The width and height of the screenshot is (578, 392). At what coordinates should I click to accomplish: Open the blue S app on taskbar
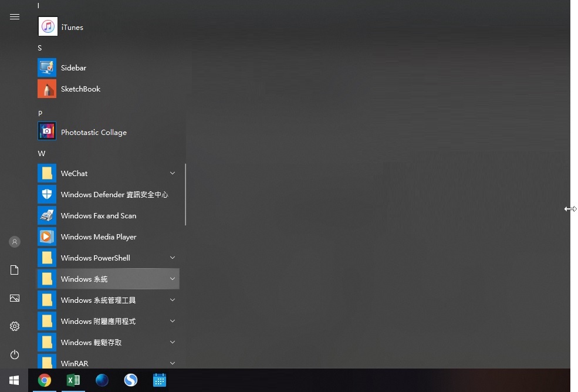(x=131, y=380)
